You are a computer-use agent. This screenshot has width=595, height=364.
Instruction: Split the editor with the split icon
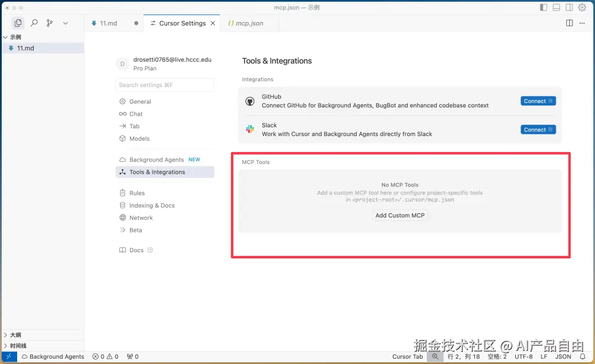[569, 23]
